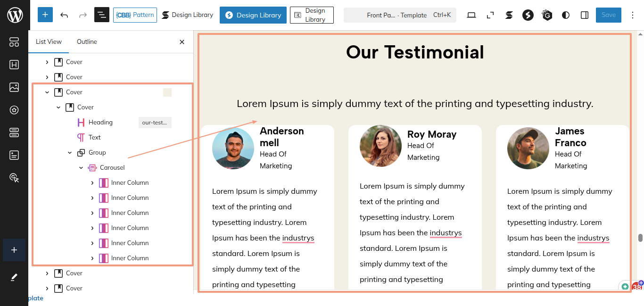Click the blue block inserter plus button
The width and height of the screenshot is (644, 306).
click(45, 15)
